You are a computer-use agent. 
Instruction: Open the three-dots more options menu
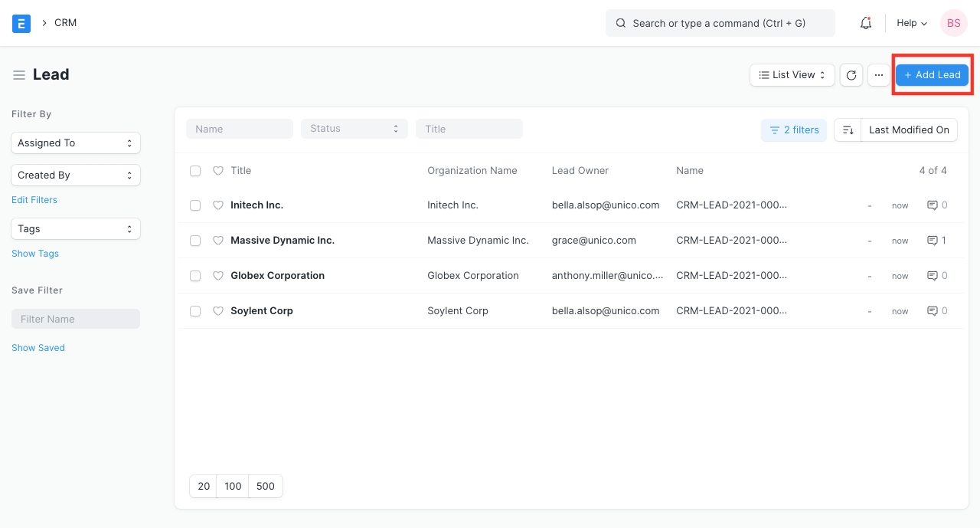tap(879, 75)
